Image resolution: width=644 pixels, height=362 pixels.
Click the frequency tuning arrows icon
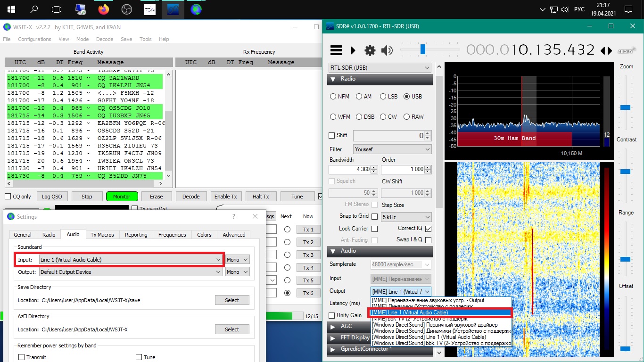tap(606, 50)
